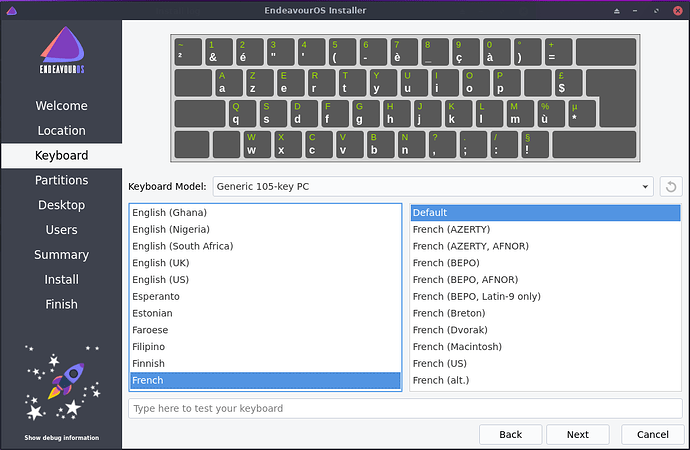The image size is (690, 450).
Task: Select the Default variant
Action: click(545, 212)
